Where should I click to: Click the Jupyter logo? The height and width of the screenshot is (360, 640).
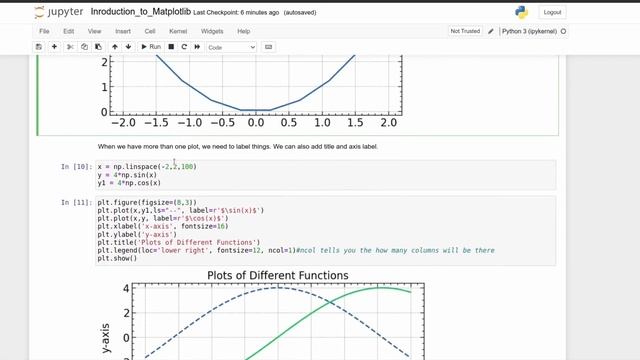(x=59, y=12)
